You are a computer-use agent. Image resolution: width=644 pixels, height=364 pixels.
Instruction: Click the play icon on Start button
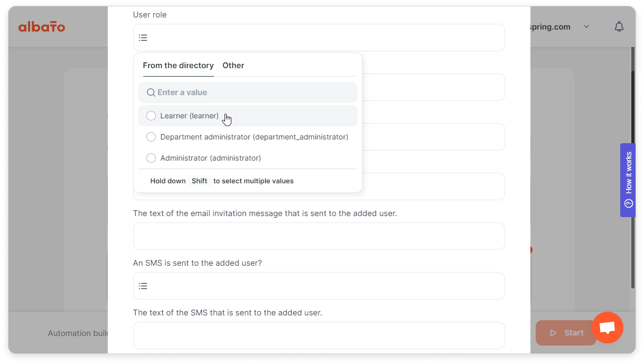coord(554,333)
